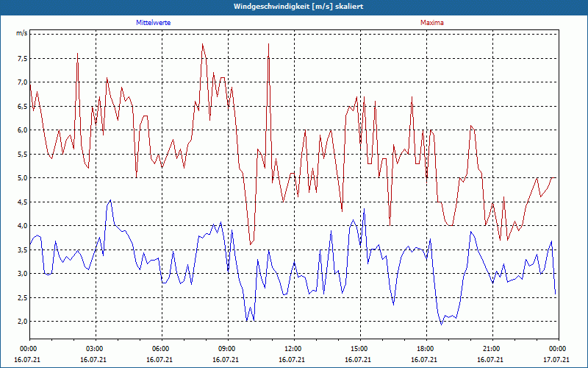Click the "5,5" y-axis value

(x=23, y=154)
